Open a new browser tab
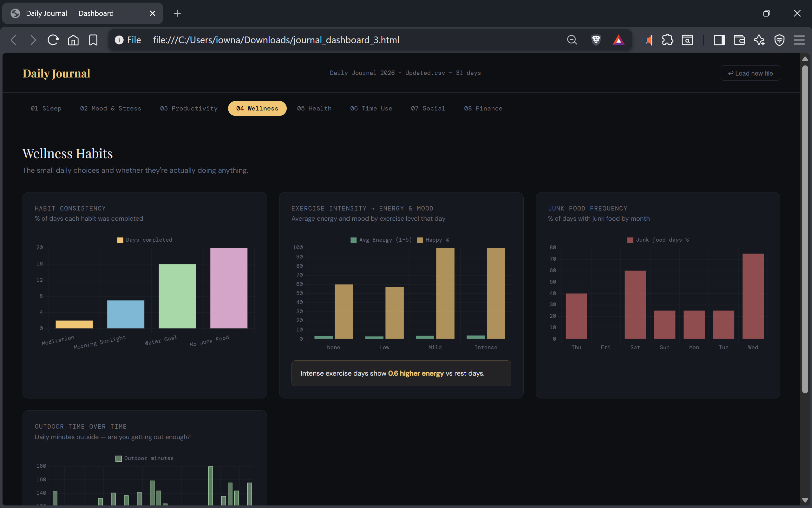The height and width of the screenshot is (508, 812). (177, 13)
